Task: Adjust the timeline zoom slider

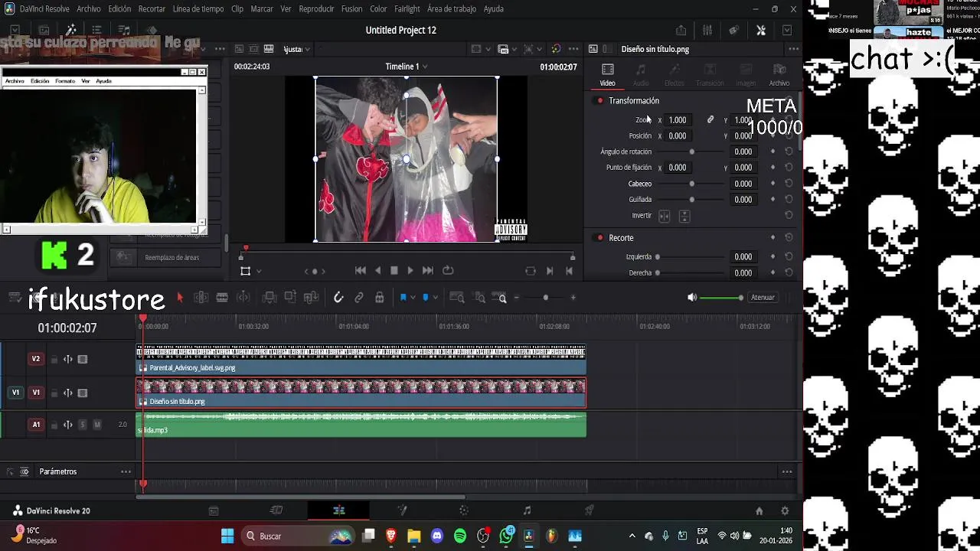Action: (545, 298)
